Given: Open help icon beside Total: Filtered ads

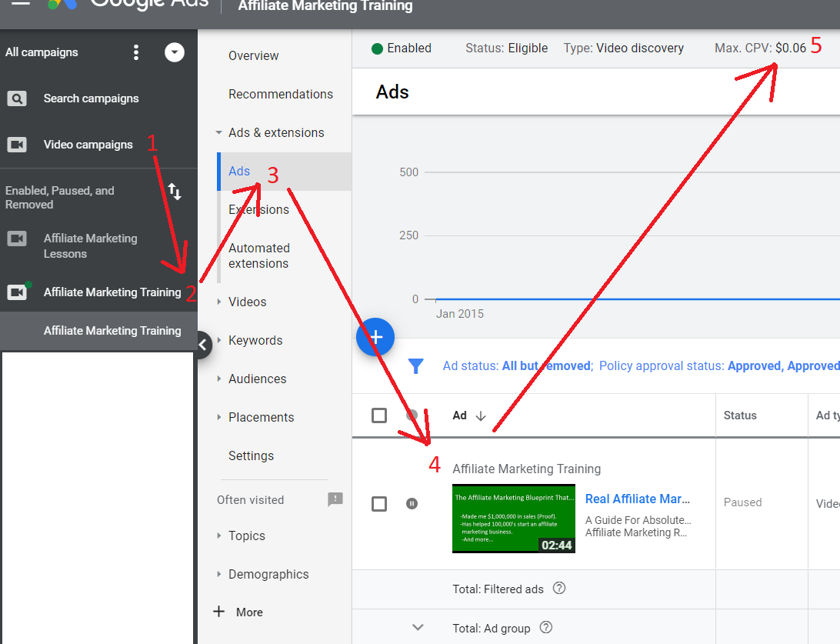Looking at the screenshot, I should tap(559, 589).
